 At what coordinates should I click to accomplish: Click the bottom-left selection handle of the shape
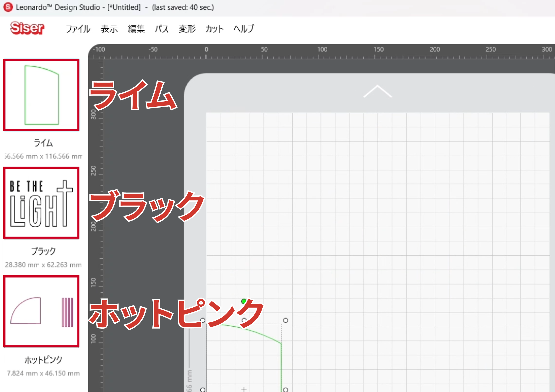203,390
